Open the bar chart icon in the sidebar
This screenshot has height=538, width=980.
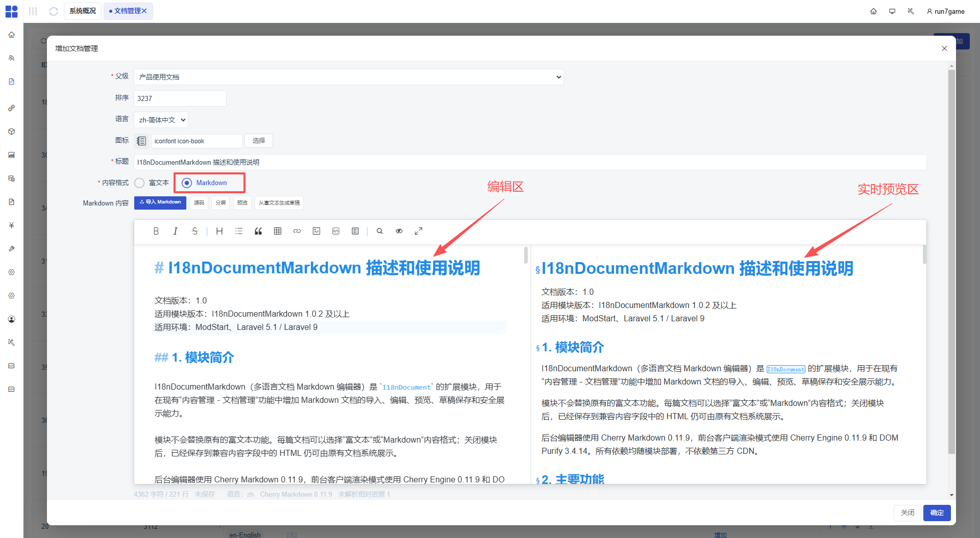(11, 155)
